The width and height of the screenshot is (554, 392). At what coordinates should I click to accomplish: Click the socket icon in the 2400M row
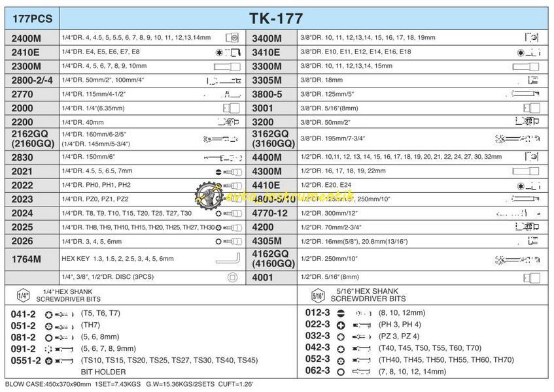tap(232, 37)
